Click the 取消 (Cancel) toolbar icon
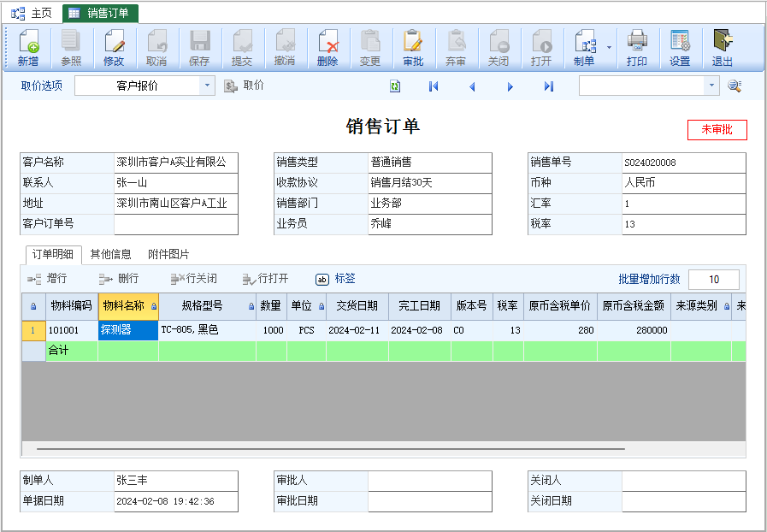Screen dimensions: 767x532 click(x=156, y=48)
